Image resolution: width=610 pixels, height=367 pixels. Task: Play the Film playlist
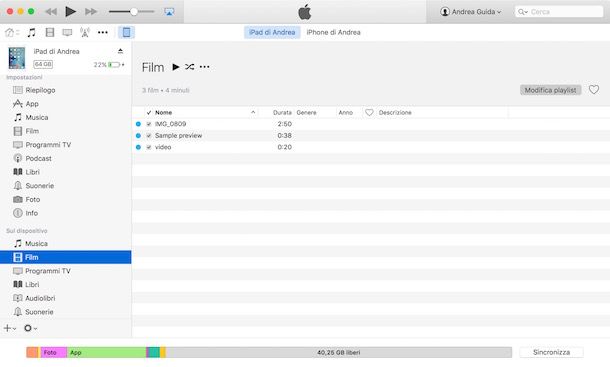pyautogui.click(x=175, y=67)
